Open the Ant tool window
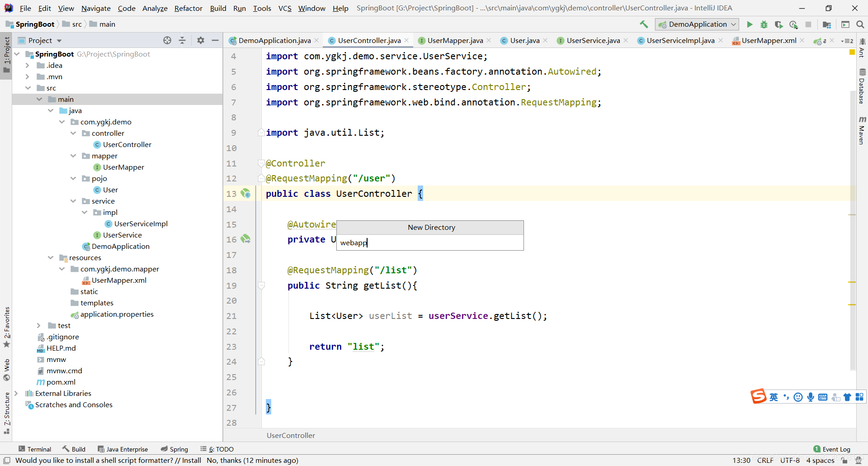Image resolution: width=868 pixels, height=466 pixels. [x=862, y=48]
